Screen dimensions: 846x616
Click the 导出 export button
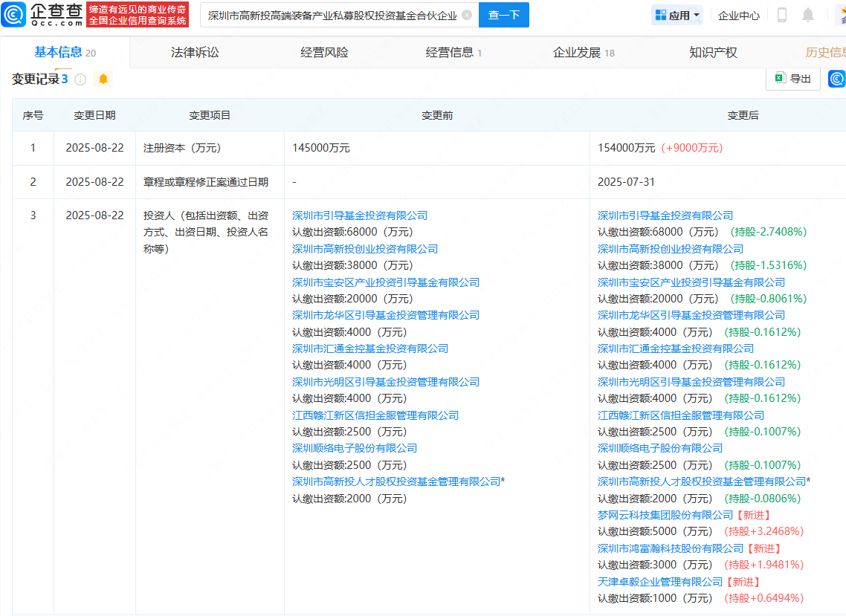pos(793,79)
